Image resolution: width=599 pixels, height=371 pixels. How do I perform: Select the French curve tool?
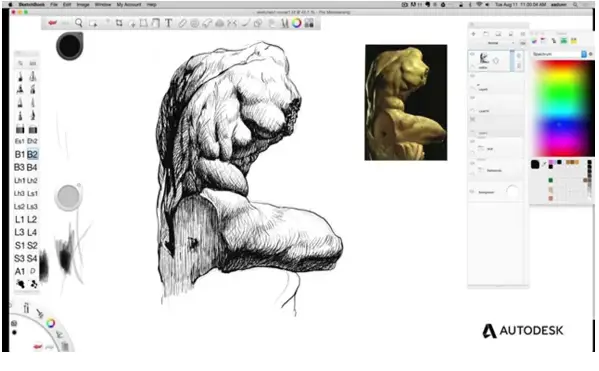coord(207,23)
